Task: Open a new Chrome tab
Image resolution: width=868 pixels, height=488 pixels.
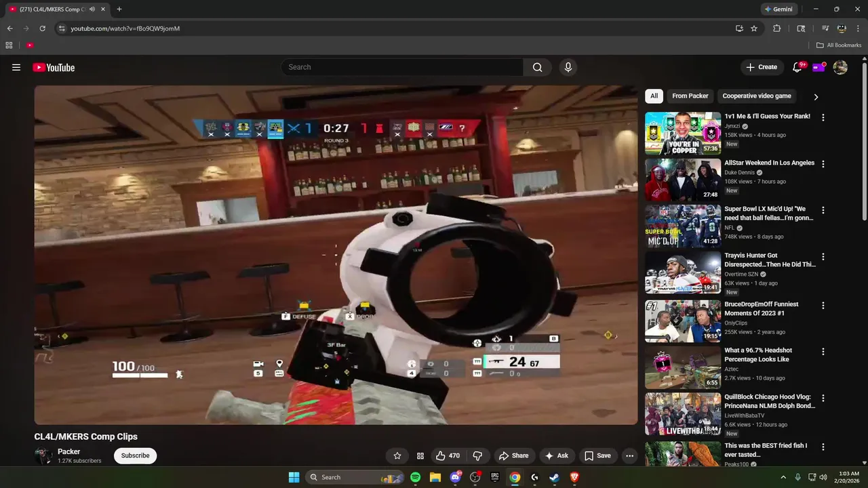Action: click(x=119, y=9)
